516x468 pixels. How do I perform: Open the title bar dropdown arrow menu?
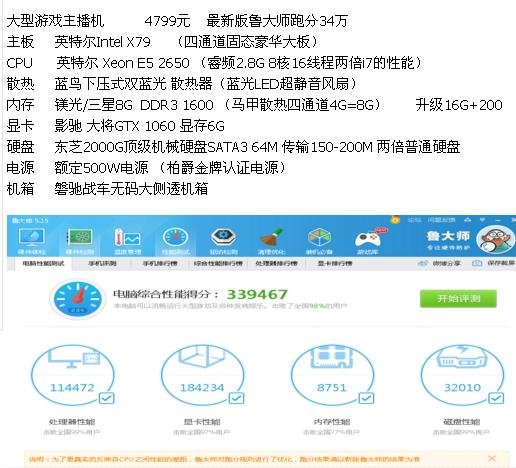pyautogui.click(x=482, y=220)
